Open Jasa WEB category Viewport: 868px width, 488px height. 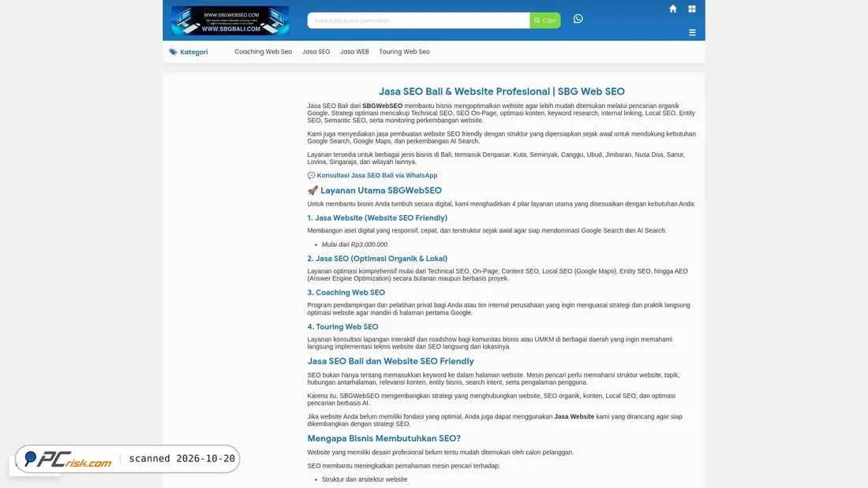(x=354, y=51)
